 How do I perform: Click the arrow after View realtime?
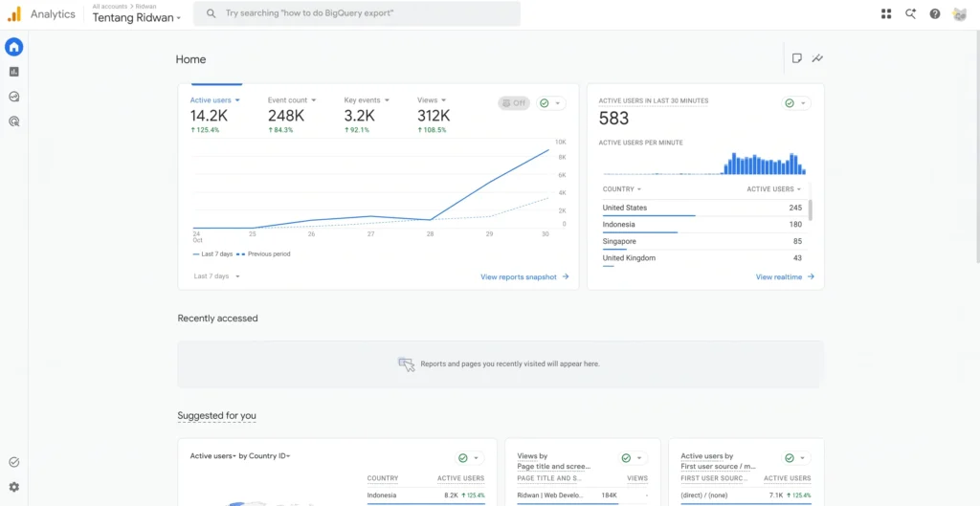(x=812, y=276)
